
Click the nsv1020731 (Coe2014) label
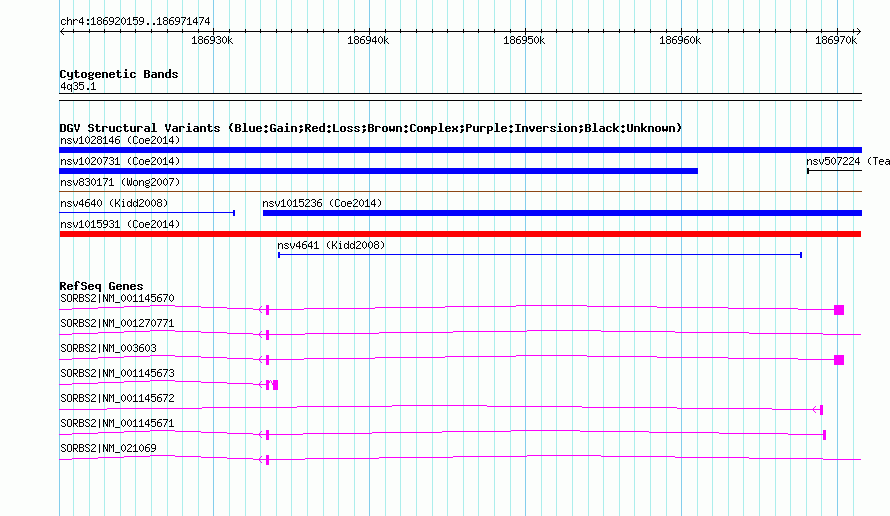click(120, 161)
